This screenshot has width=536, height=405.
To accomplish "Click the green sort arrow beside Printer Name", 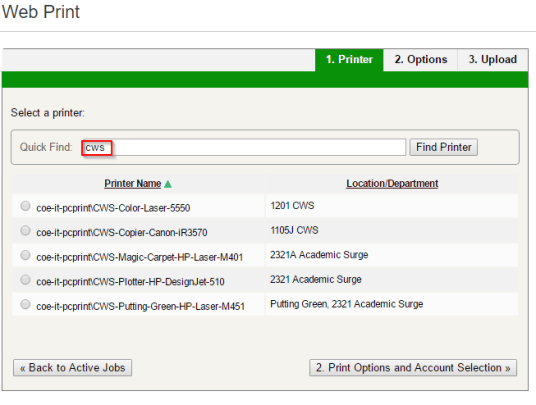I will tap(168, 184).
